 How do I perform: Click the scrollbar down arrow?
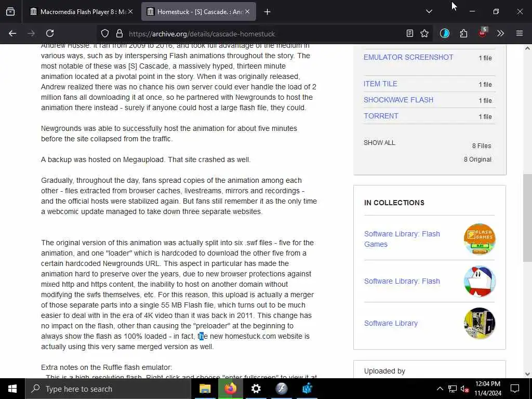click(x=527, y=374)
